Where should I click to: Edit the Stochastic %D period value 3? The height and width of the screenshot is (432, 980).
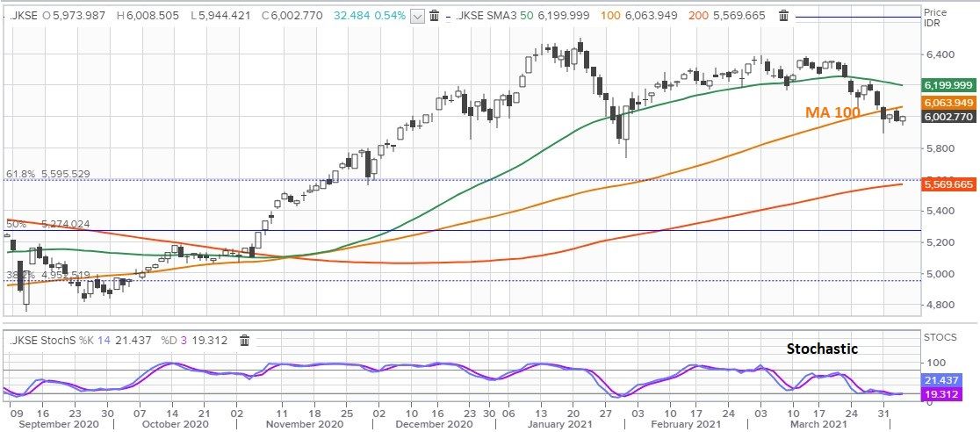click(x=185, y=340)
